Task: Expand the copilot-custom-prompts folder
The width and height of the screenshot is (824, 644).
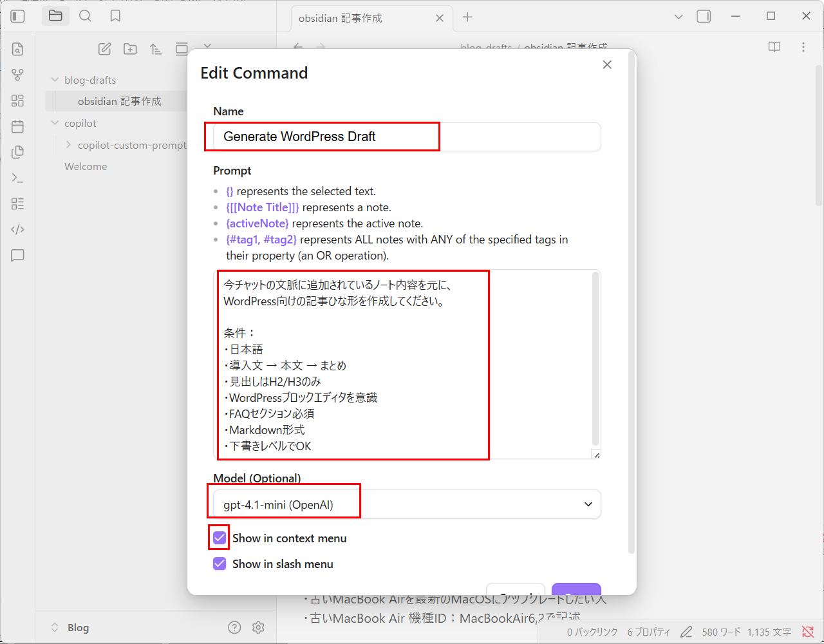Action: click(68, 145)
